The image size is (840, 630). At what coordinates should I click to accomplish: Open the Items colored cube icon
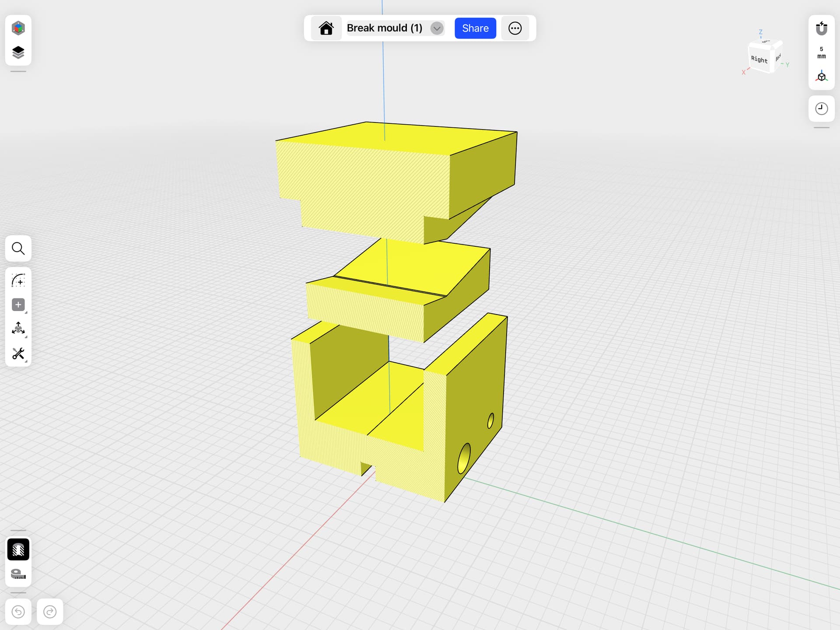[18, 28]
